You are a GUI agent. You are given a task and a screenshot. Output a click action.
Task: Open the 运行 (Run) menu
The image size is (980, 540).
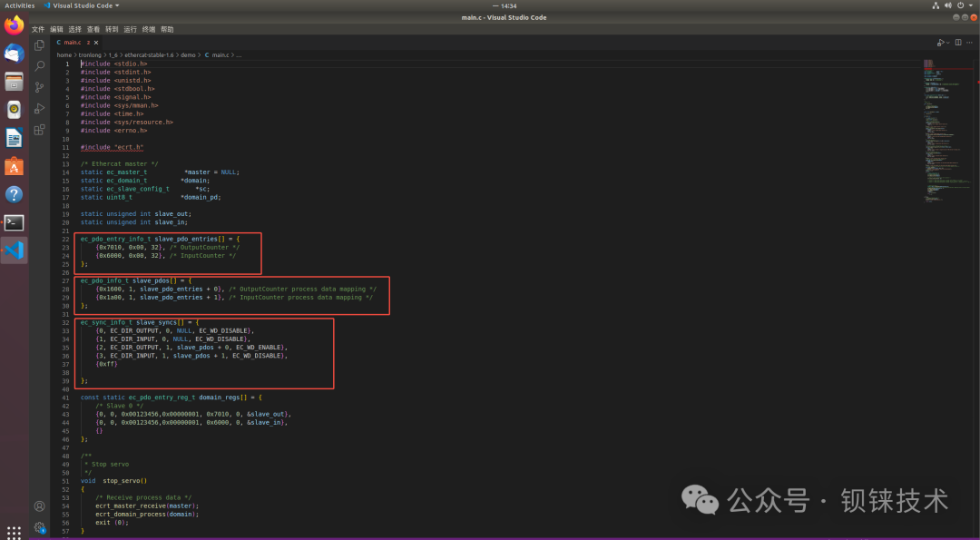tap(130, 29)
